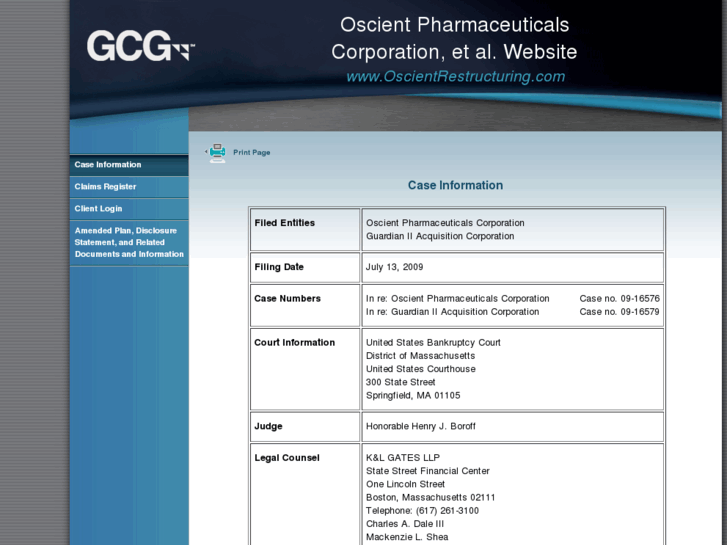This screenshot has width=727, height=545.
Task: Click the printer icon
Action: point(217,153)
